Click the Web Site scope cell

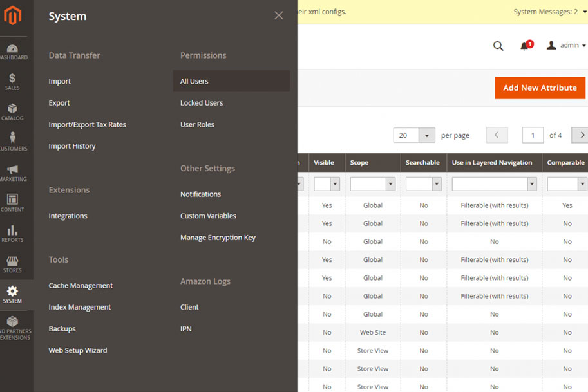pyautogui.click(x=373, y=332)
